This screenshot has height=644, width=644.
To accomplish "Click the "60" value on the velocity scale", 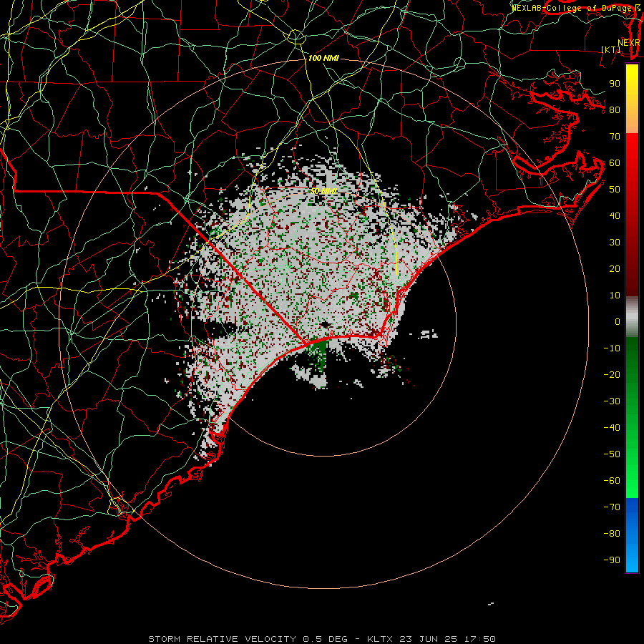I will (615, 163).
